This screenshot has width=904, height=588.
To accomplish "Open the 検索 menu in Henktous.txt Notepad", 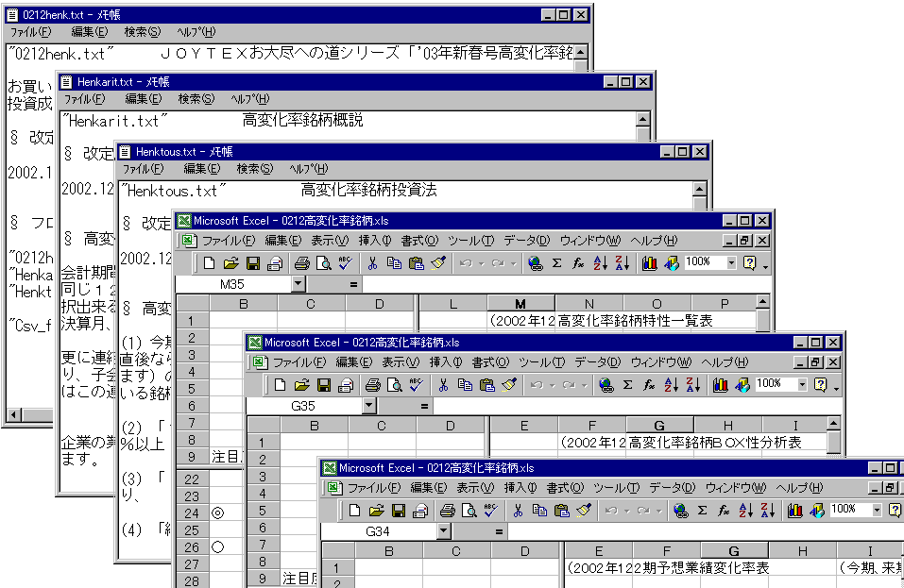I will pos(255,169).
